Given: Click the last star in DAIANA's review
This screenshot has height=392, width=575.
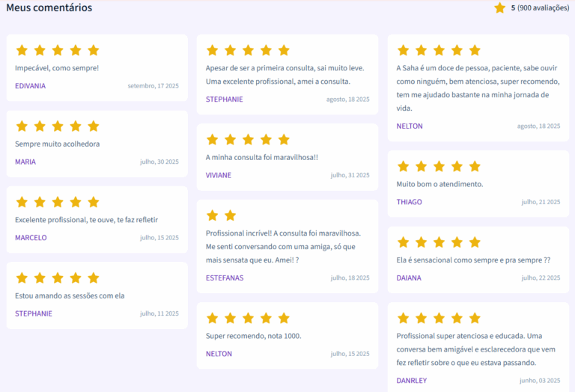Looking at the screenshot, I should 475,242.
